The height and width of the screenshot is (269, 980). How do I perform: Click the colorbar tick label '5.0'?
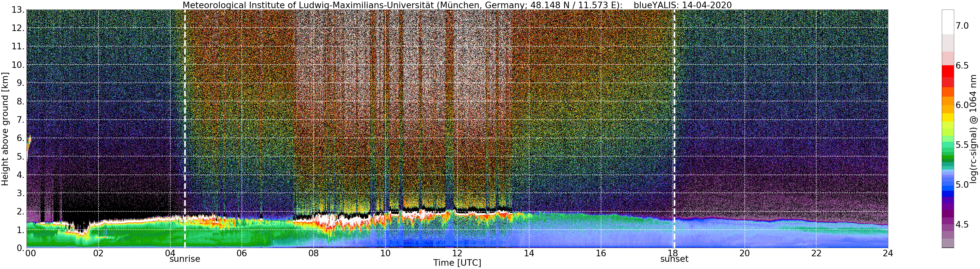[x=962, y=184]
